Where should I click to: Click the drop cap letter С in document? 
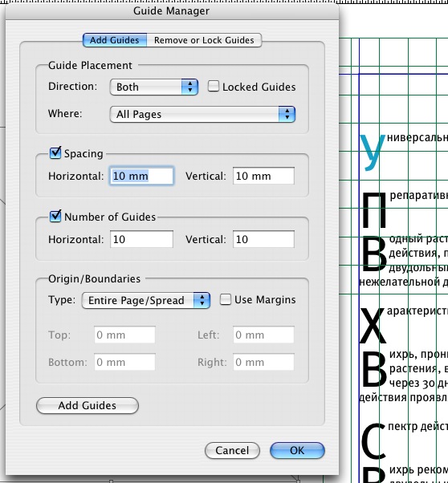pyautogui.click(x=373, y=441)
